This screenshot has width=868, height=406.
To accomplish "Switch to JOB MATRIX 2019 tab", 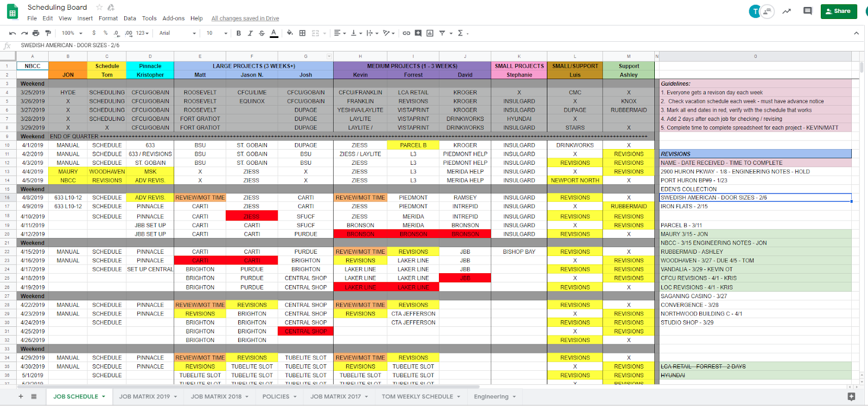I will [148, 397].
